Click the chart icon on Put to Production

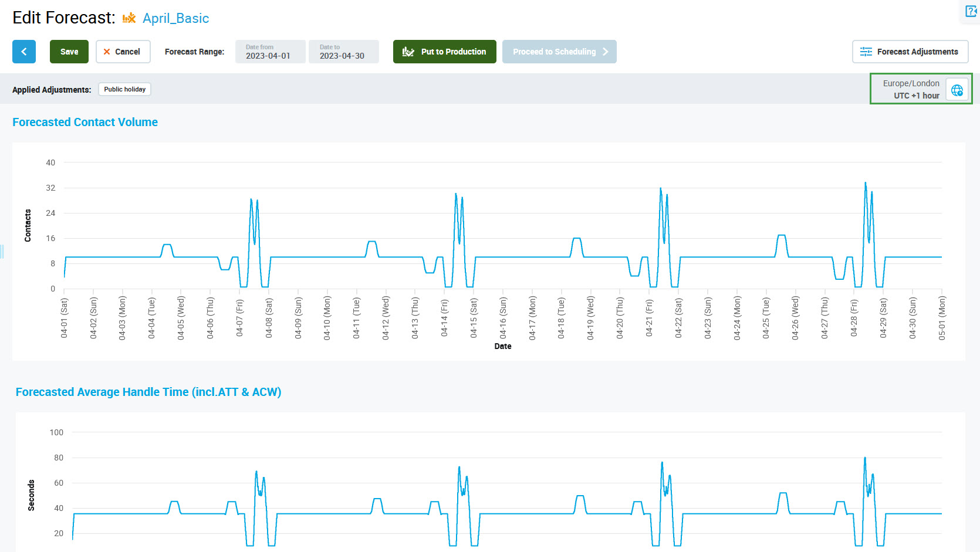tap(408, 52)
